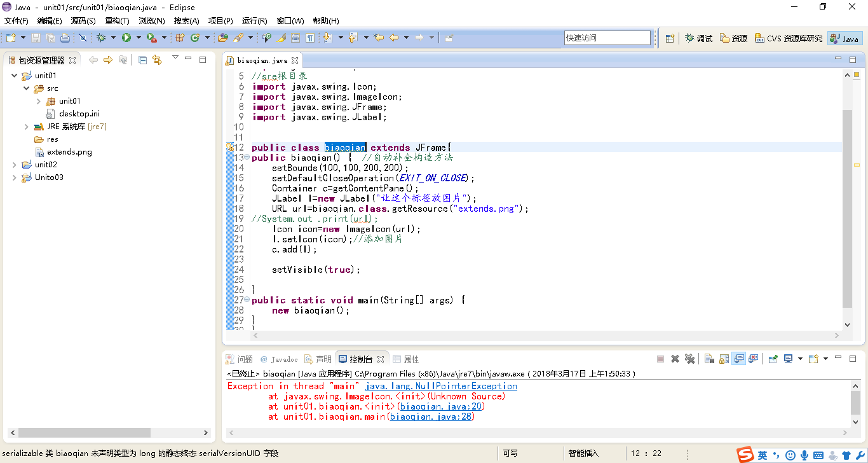Toggle Show Console When Standard Error Changes
This screenshot has height=463, width=868.
(754, 359)
